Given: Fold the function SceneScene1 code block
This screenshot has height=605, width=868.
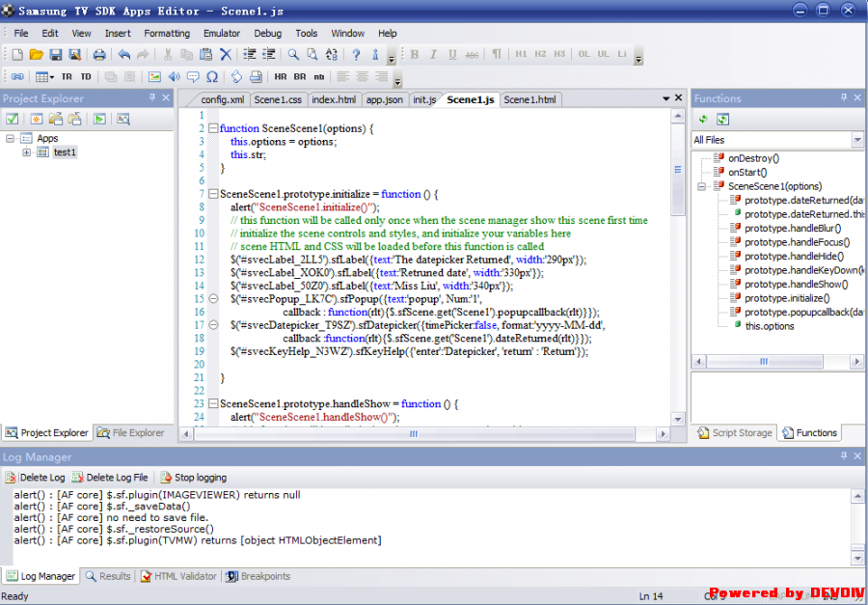Looking at the screenshot, I should (212, 128).
